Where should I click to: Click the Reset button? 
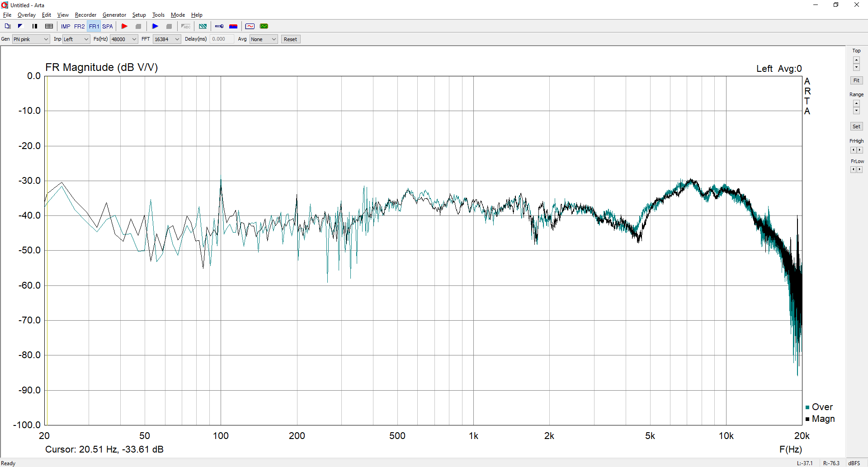[291, 39]
